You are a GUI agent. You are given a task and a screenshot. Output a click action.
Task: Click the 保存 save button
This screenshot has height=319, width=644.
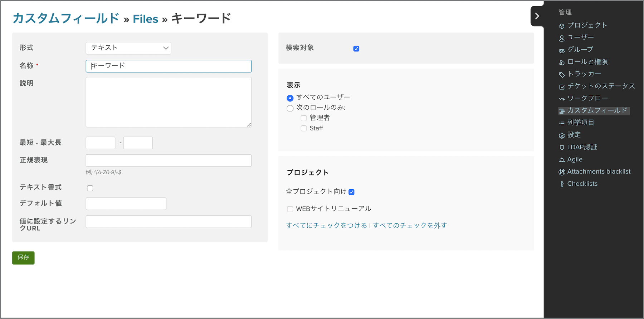tap(23, 258)
